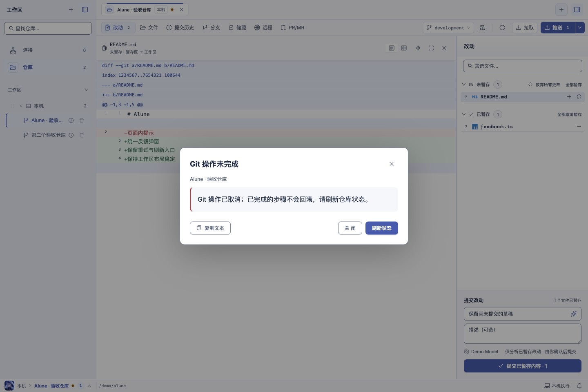The image size is (588, 392).
Task: Go to the 分支 tab
Action: click(211, 27)
